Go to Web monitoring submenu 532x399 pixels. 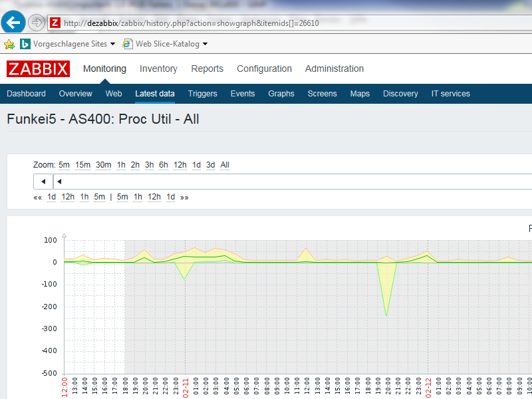coord(114,94)
